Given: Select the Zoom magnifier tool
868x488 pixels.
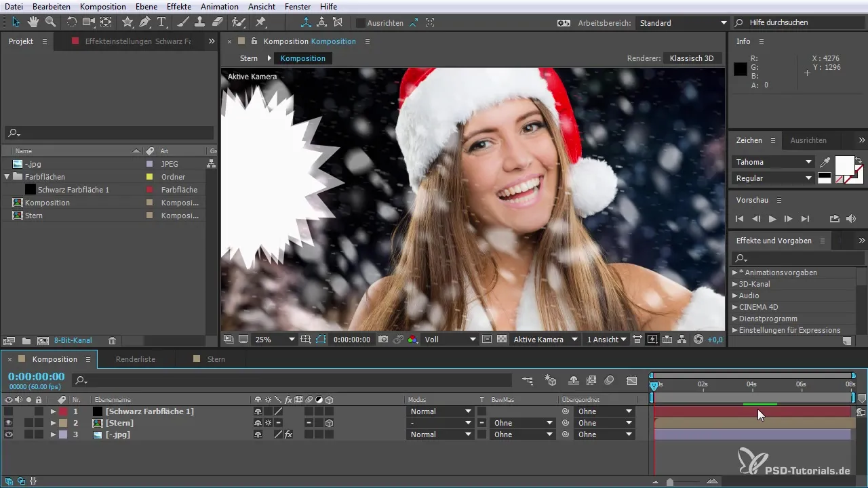Looking at the screenshot, I should point(50,22).
